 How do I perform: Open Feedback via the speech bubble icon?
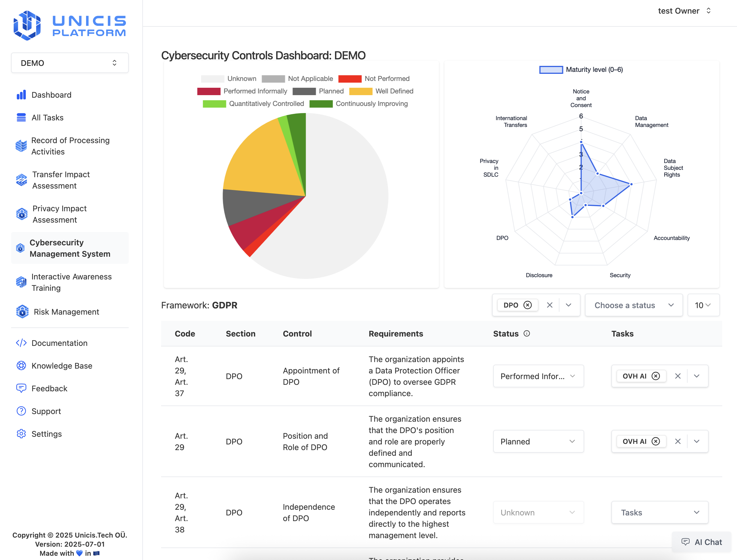21,388
